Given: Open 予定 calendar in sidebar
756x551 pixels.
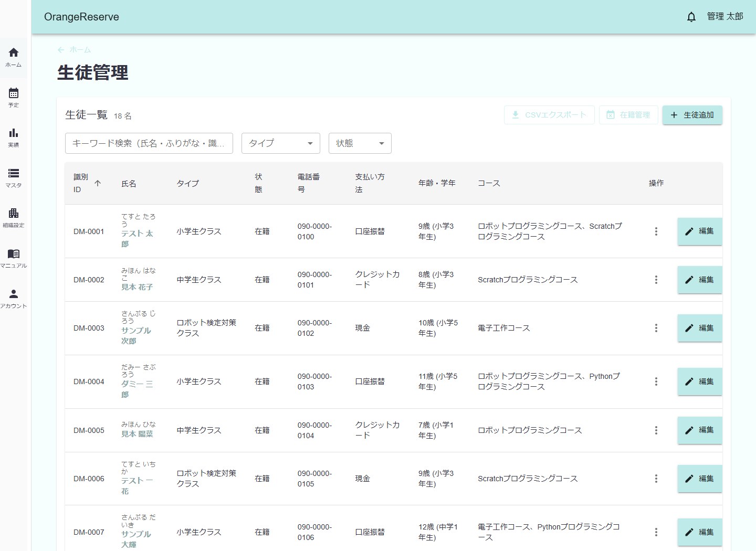Looking at the screenshot, I should point(14,98).
